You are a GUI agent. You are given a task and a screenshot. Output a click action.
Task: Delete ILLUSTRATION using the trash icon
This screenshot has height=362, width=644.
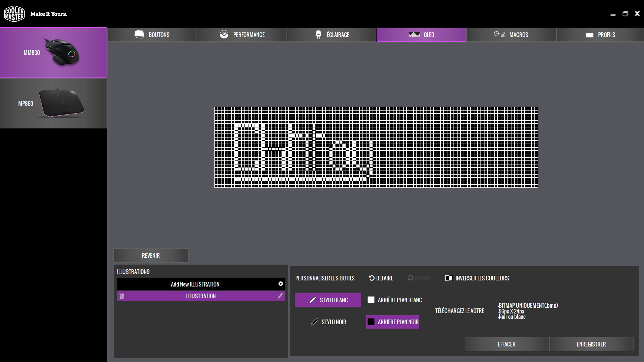tap(122, 296)
